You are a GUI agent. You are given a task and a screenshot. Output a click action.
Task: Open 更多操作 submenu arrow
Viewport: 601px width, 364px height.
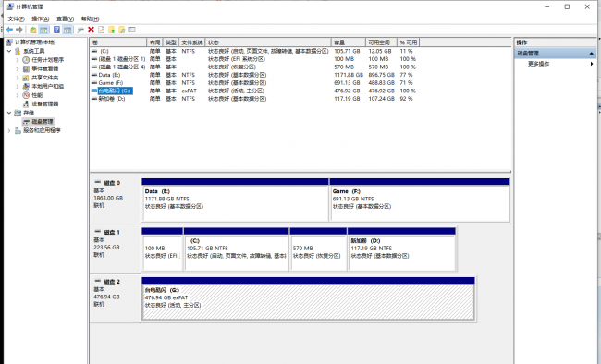pyautogui.click(x=592, y=64)
